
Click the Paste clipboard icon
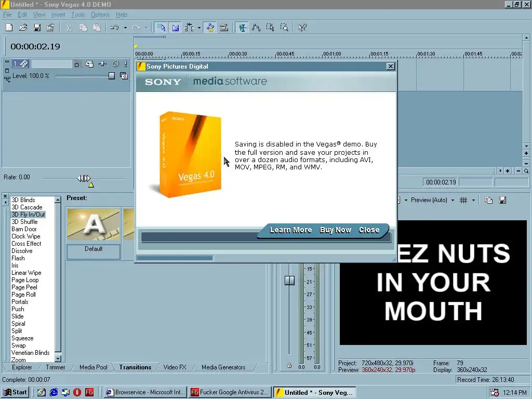pos(97,28)
